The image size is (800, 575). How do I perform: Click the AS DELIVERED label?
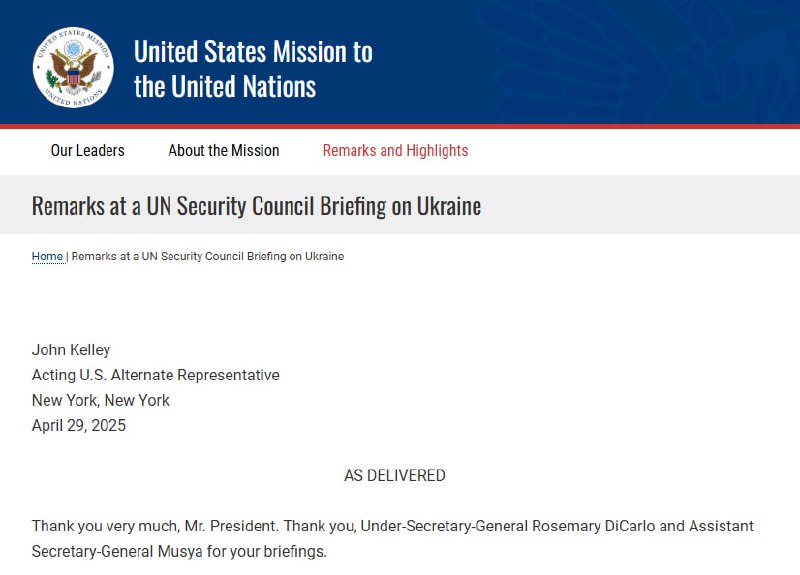395,476
